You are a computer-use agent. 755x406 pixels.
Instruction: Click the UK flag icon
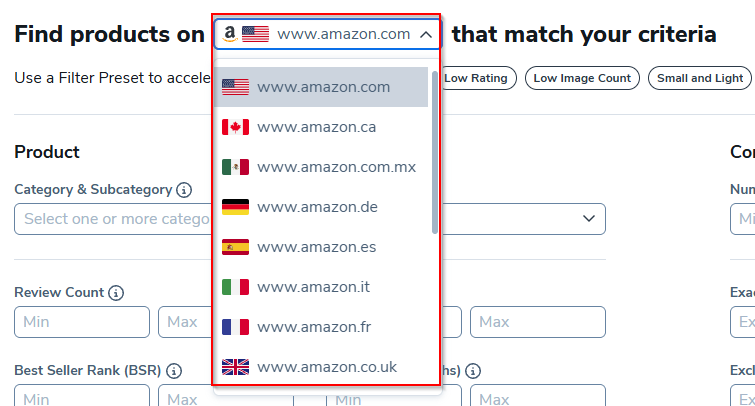[x=235, y=367]
